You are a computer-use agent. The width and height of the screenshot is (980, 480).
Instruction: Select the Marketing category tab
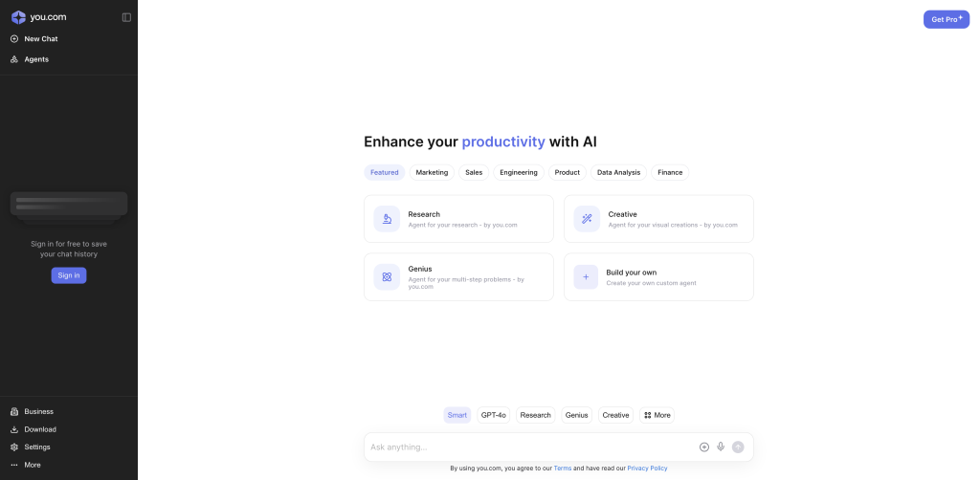432,172
